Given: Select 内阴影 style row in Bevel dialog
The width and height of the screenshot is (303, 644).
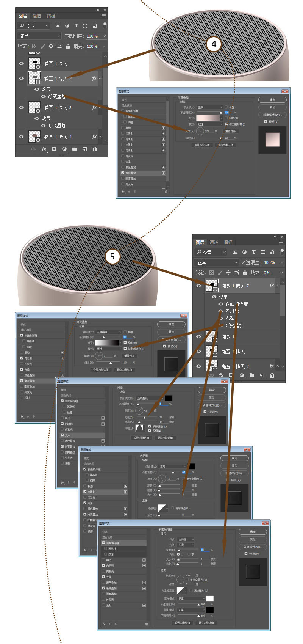Looking at the screenshot, I should 123,565.
